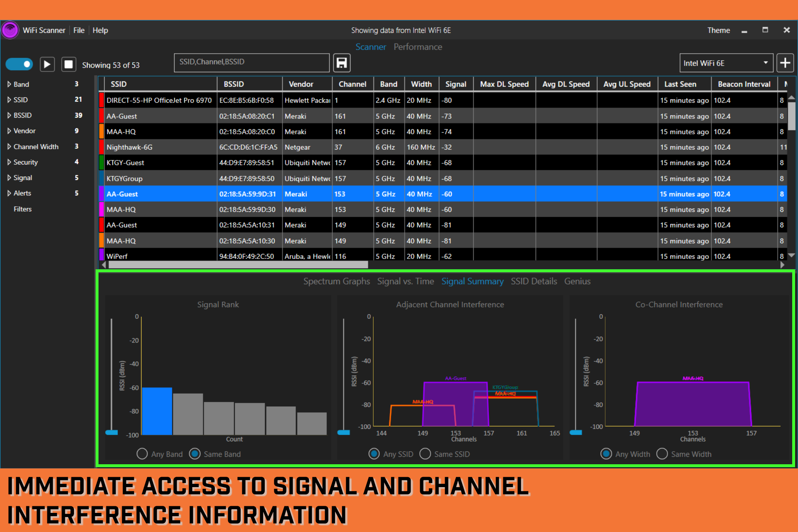Click the save floppy disk icon
The width and height of the screenshot is (798, 532).
click(x=342, y=63)
